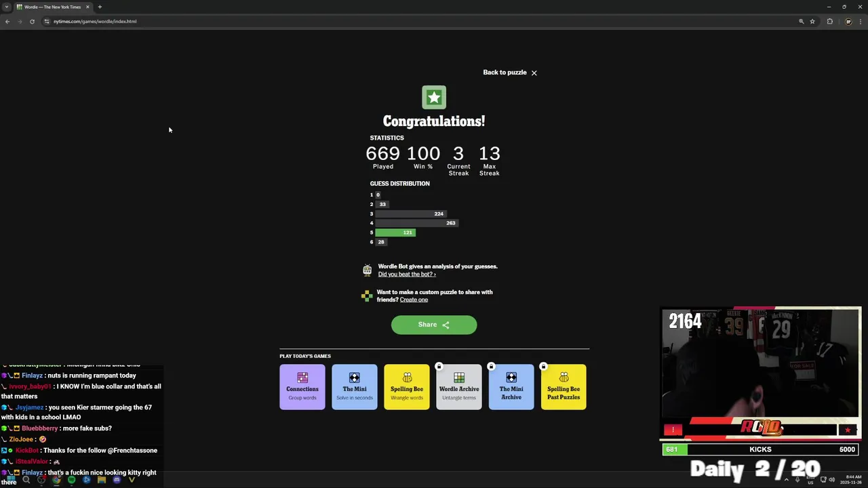
Task: Click the browser back arrow
Action: [7, 21]
